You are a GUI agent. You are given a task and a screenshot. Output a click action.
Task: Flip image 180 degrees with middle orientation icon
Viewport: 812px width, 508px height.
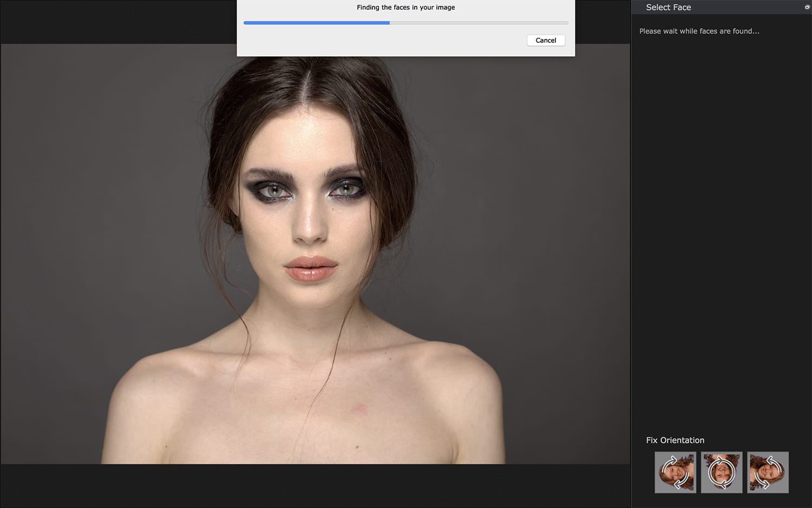pyautogui.click(x=722, y=472)
